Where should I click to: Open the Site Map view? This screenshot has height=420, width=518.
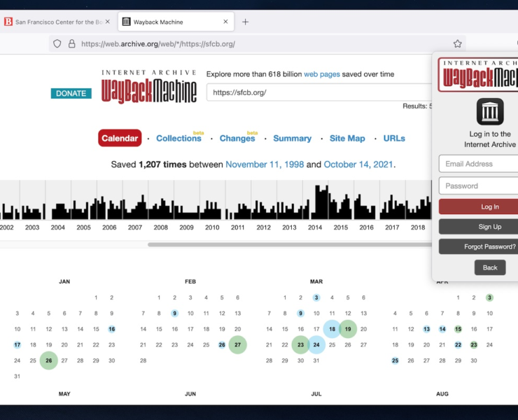click(347, 139)
